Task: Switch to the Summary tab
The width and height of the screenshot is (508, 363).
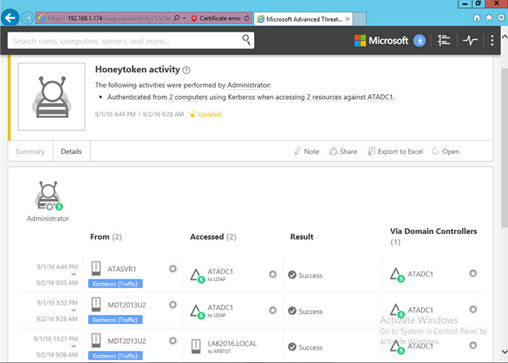Action: 30,152
